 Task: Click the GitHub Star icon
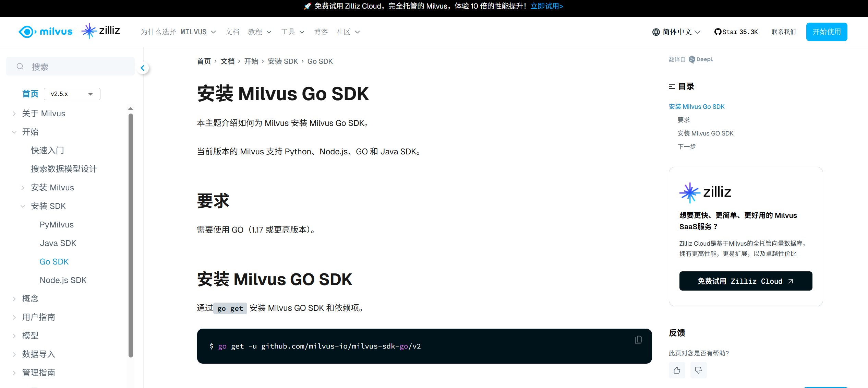[718, 32]
